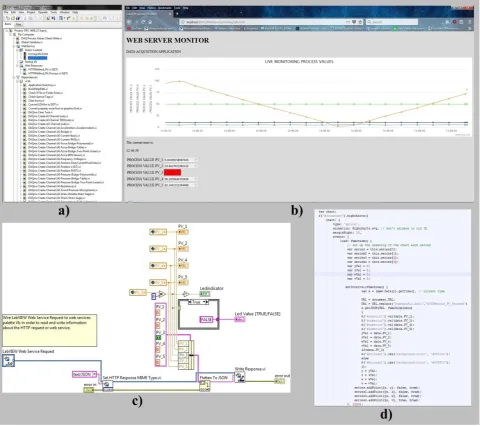Click PROCESS VALUE PV_4 value field
The width and height of the screenshot is (480, 426).
pos(180,179)
